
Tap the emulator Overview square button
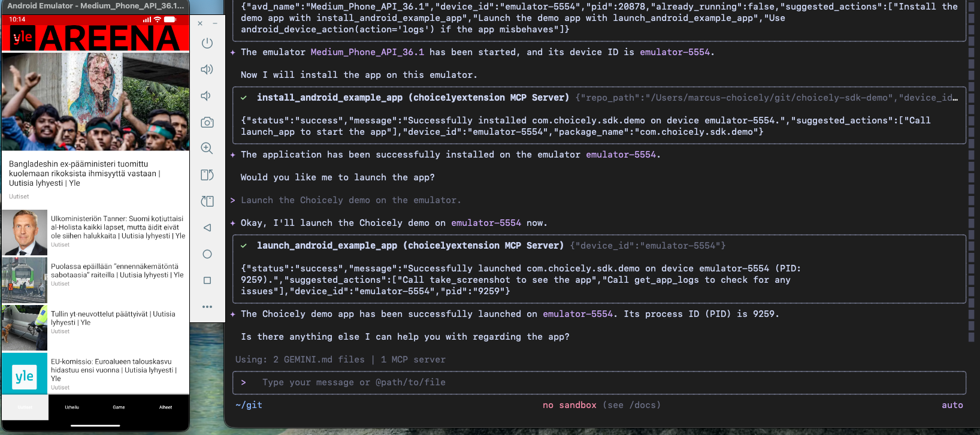pyautogui.click(x=207, y=280)
